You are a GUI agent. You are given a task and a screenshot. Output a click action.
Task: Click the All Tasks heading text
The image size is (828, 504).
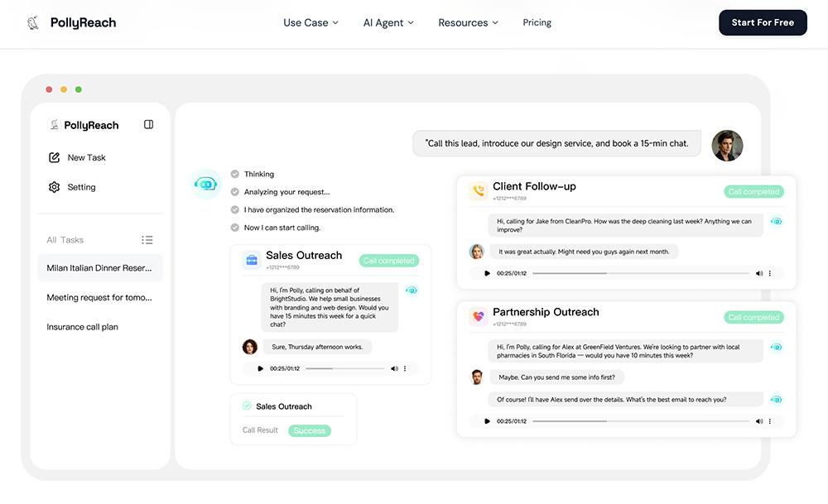[65, 240]
